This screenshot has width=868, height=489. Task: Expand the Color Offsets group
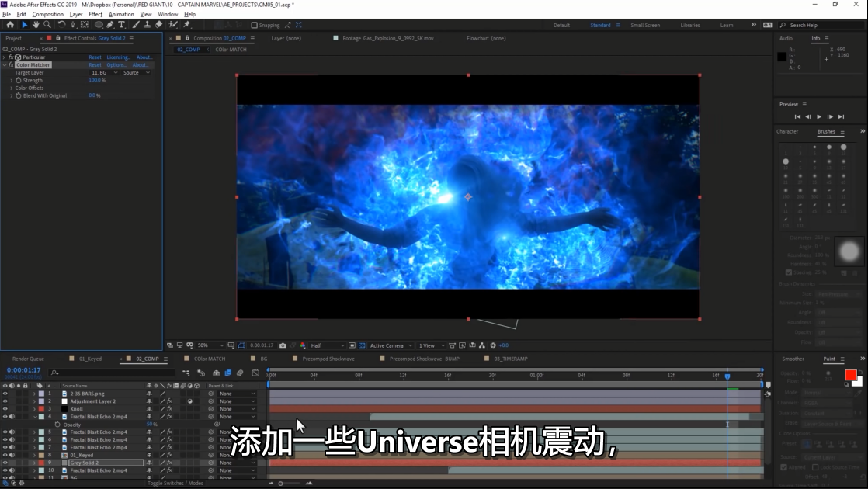pyautogui.click(x=11, y=88)
